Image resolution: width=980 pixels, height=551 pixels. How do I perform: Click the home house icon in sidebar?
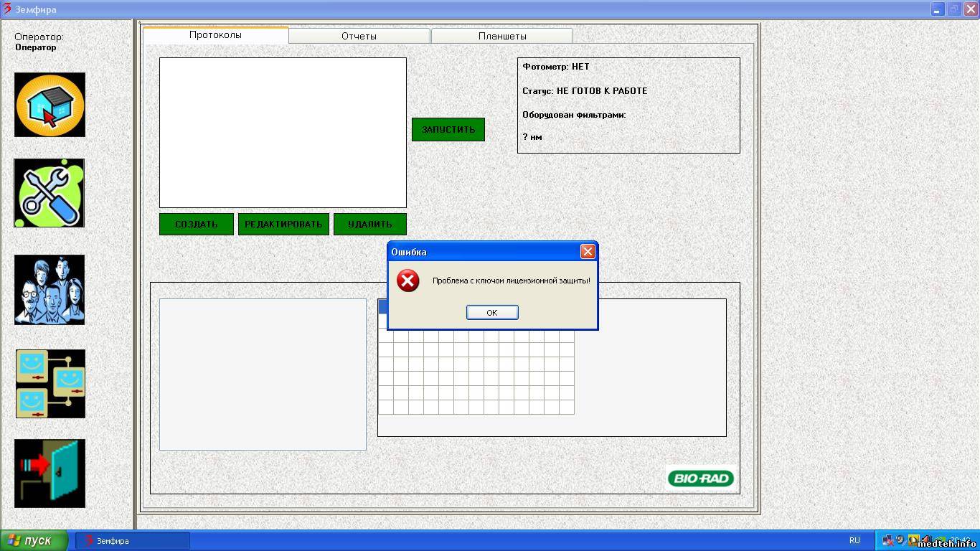(50, 105)
